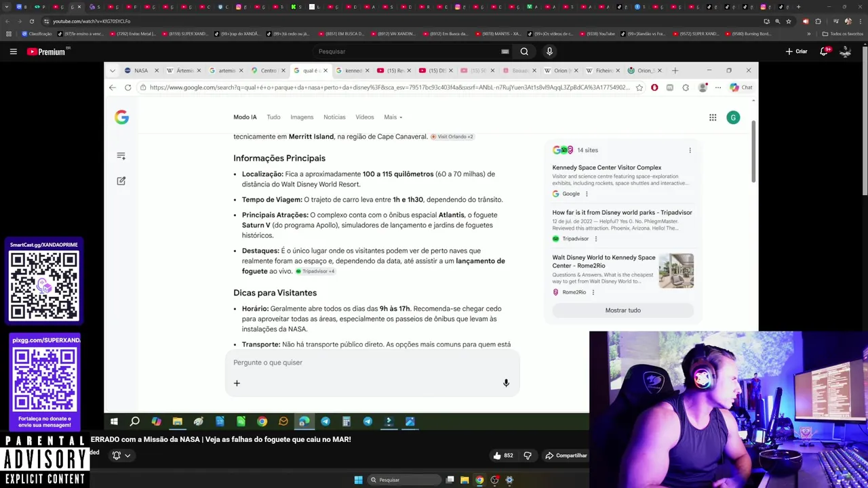Open the Copilot Chat button
Screen dimensions: 868x488
pyautogui.click(x=741, y=87)
